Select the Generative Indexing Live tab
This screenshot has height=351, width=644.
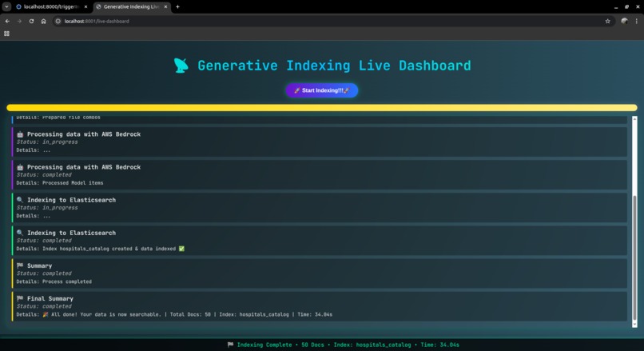pos(131,6)
